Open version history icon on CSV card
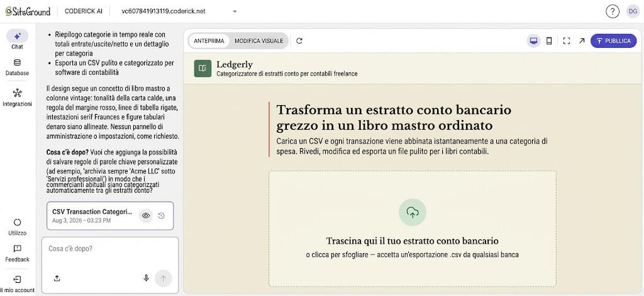The width and height of the screenshot is (644, 296). point(162,215)
